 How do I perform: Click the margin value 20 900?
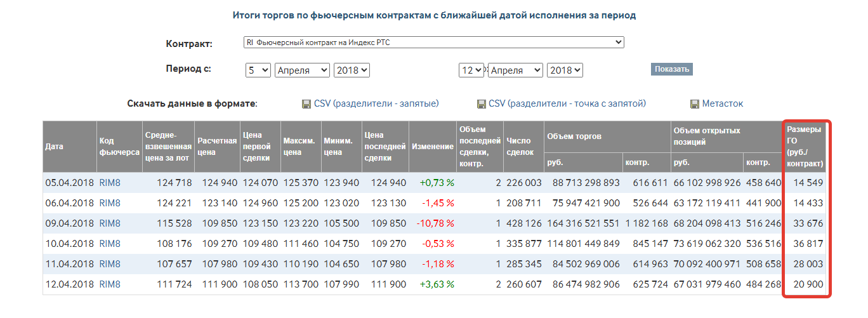pos(809,284)
